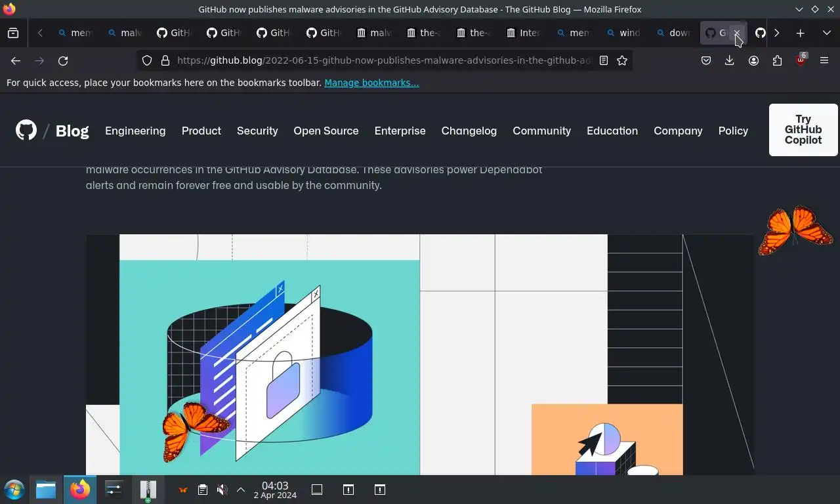Open the Firefox account menu
840x504 pixels.
pyautogui.click(x=753, y=60)
